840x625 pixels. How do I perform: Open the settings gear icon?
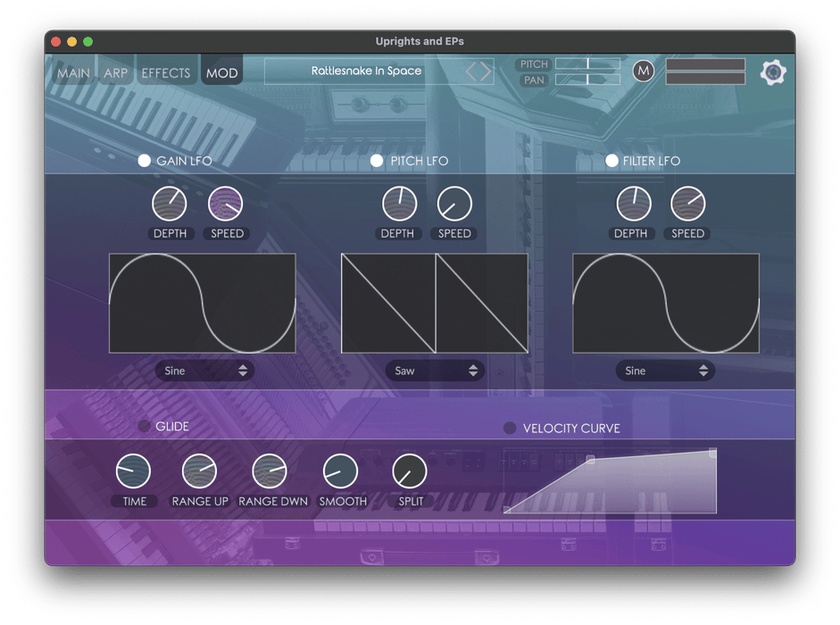click(x=773, y=72)
